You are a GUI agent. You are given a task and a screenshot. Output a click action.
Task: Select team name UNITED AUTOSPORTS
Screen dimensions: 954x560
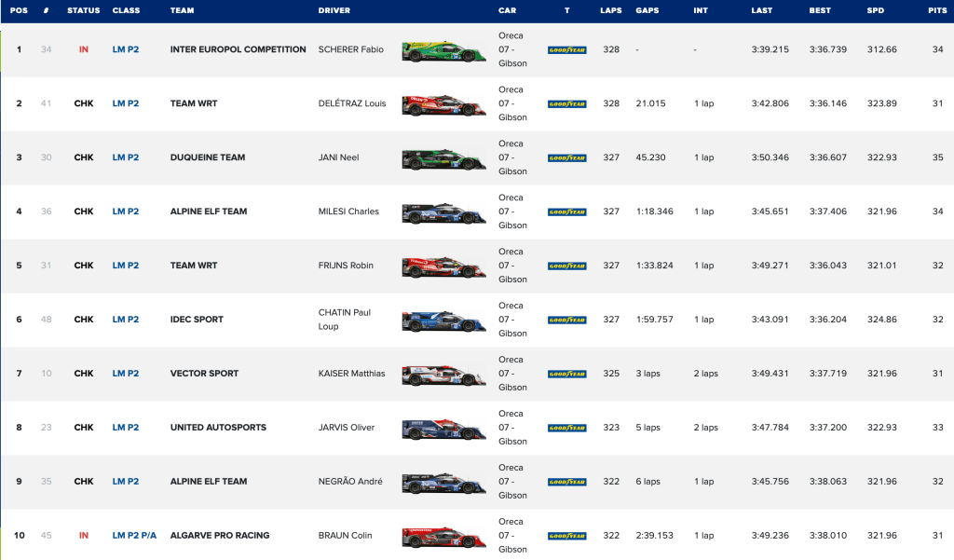[218, 428]
